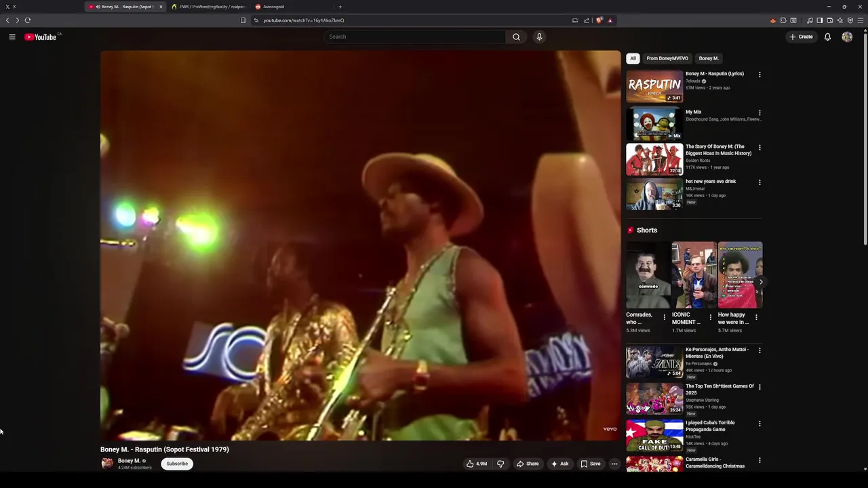Go to the YouTube home logo
Viewport: 868px width, 488px height.
tap(41, 37)
